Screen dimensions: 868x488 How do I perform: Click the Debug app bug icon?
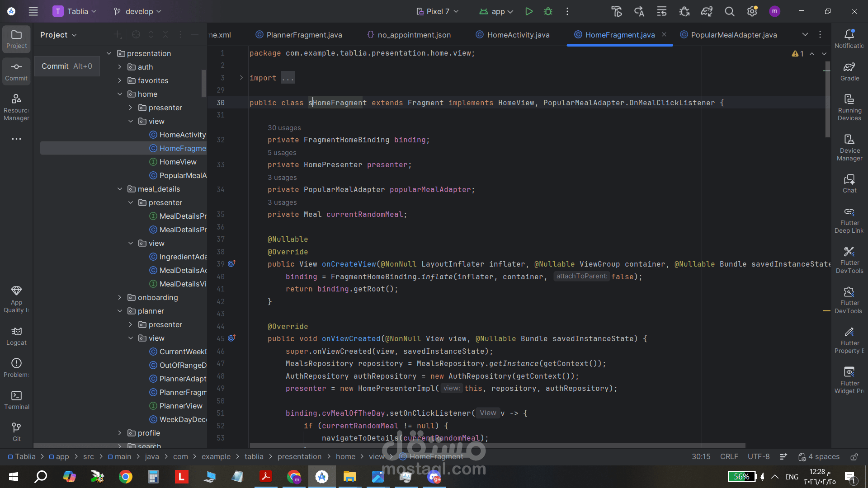pos(548,11)
